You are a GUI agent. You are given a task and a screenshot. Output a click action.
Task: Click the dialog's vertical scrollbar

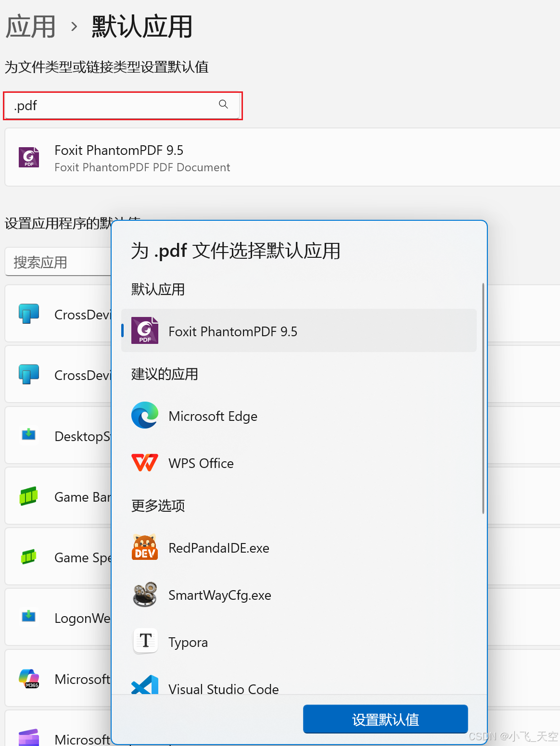coord(483,398)
